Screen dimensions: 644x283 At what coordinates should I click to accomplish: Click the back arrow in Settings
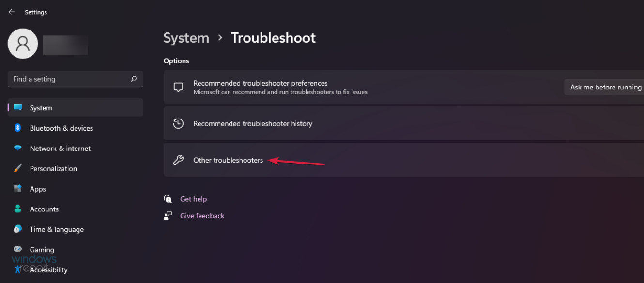point(12,12)
